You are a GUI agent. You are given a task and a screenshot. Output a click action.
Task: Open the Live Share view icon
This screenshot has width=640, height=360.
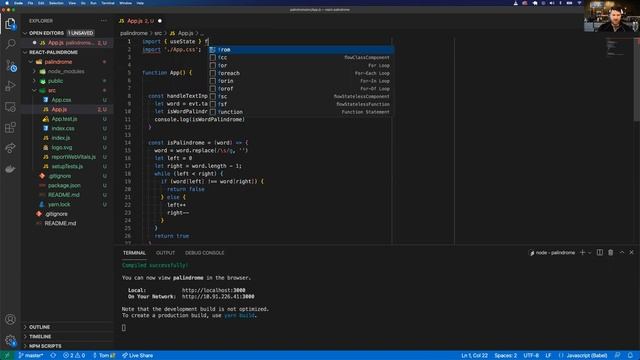pos(10,148)
